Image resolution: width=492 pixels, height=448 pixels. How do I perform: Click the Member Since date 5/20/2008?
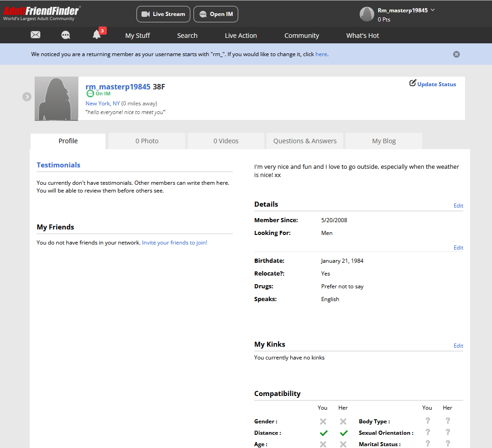point(334,220)
